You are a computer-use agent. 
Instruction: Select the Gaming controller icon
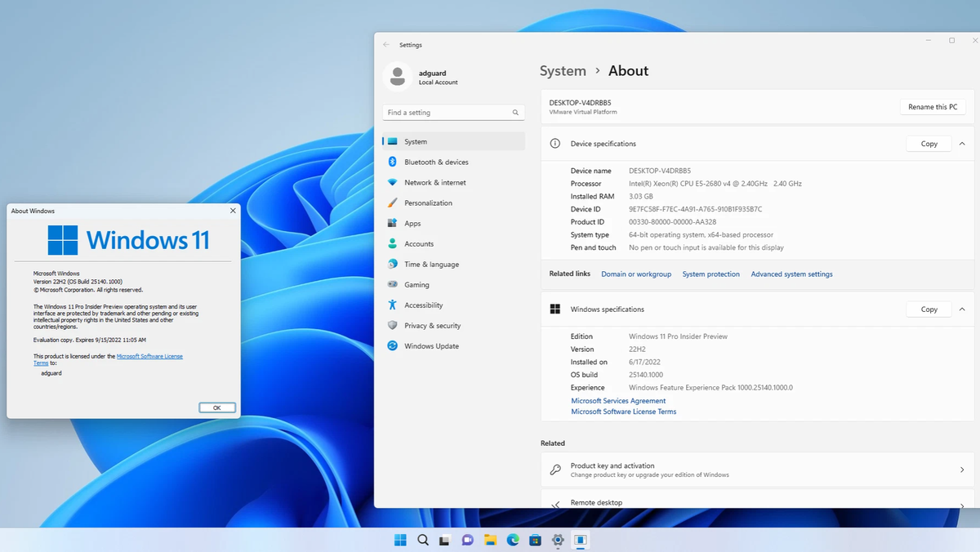point(393,284)
